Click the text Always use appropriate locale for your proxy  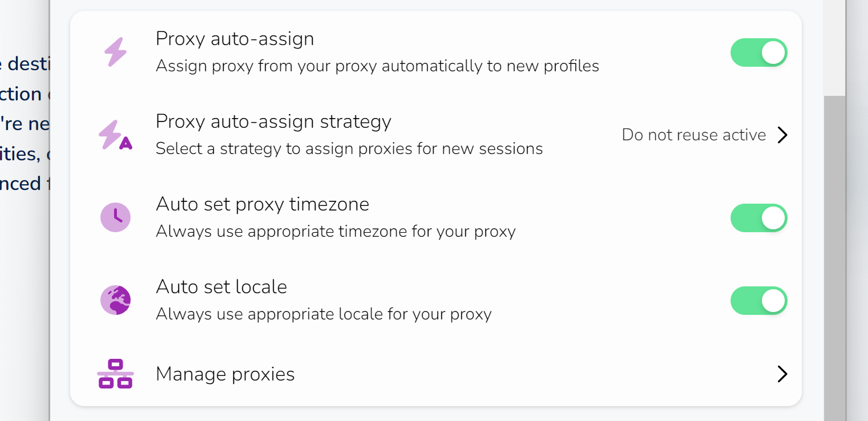pyautogui.click(x=323, y=314)
